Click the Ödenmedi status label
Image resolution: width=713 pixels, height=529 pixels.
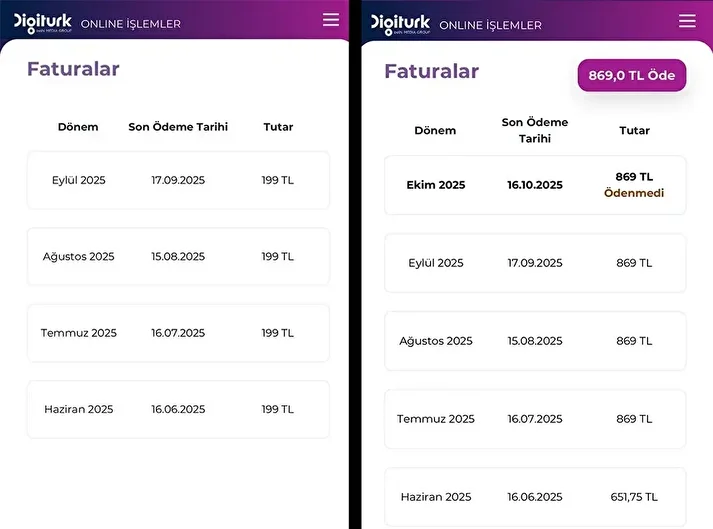click(x=634, y=193)
